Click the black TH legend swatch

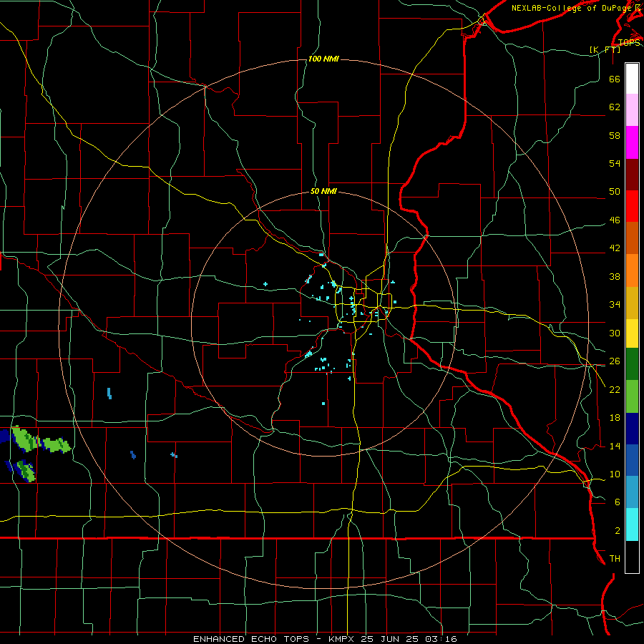pos(632,557)
